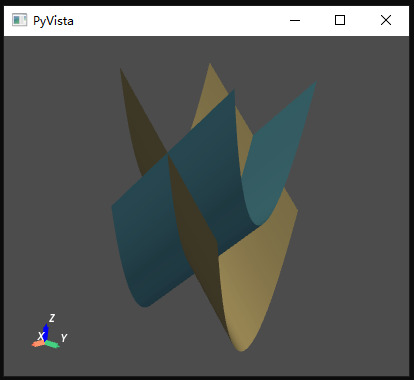Maximize the PyVista window
Image resolution: width=414 pixels, height=380 pixels.
pos(340,20)
